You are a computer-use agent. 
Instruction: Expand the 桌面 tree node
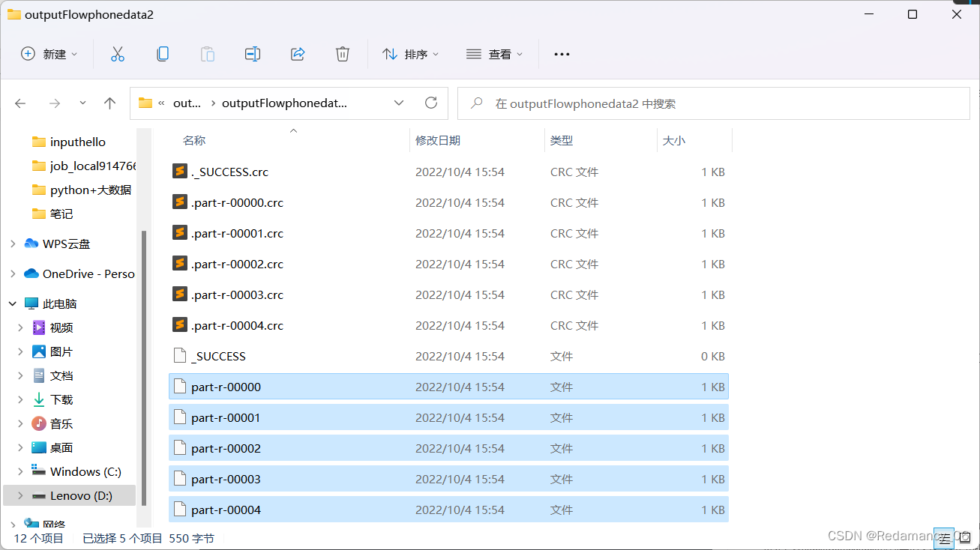tap(21, 447)
